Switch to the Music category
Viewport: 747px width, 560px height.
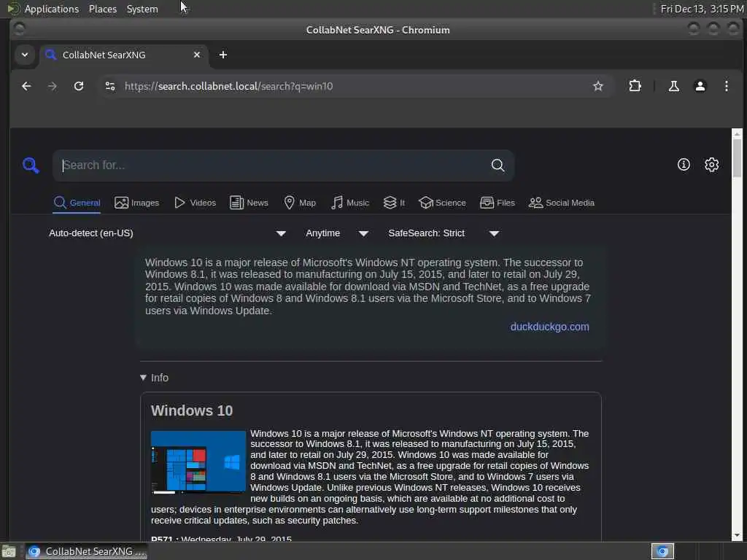tap(350, 203)
